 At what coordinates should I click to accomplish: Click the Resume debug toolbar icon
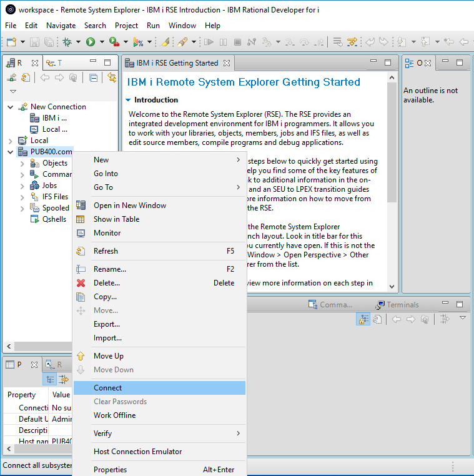coord(209,42)
